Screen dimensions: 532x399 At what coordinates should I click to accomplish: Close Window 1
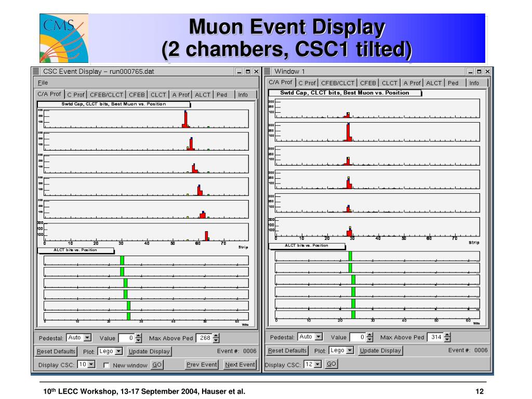click(487, 72)
